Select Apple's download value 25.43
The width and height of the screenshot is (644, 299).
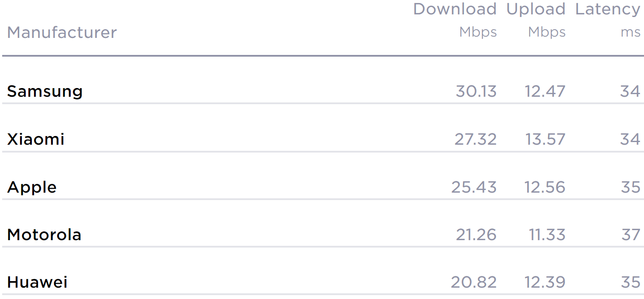pyautogui.click(x=474, y=187)
